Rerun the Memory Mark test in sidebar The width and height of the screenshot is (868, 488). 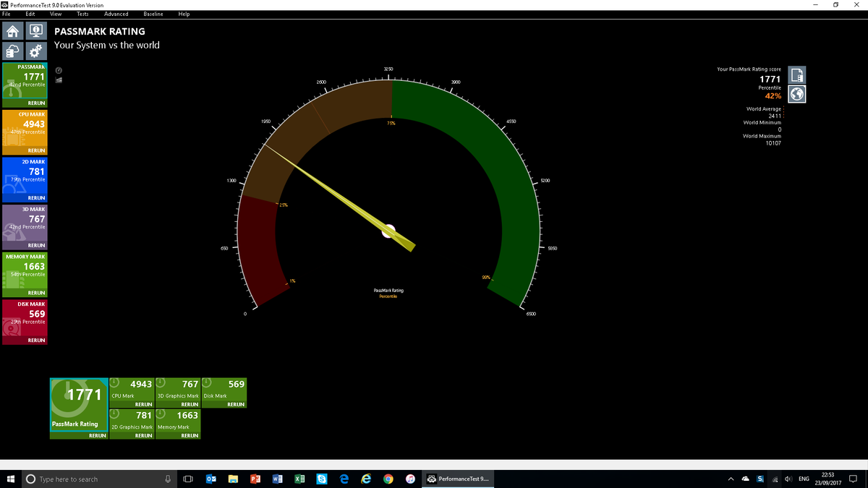tap(36, 293)
